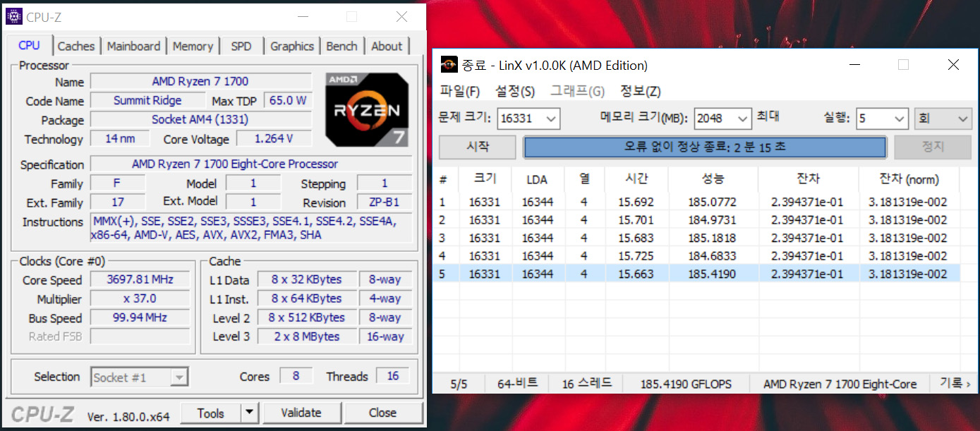Click the 2 x 8 MBytes Level 3 value
The image size is (980, 431).
coord(307,336)
